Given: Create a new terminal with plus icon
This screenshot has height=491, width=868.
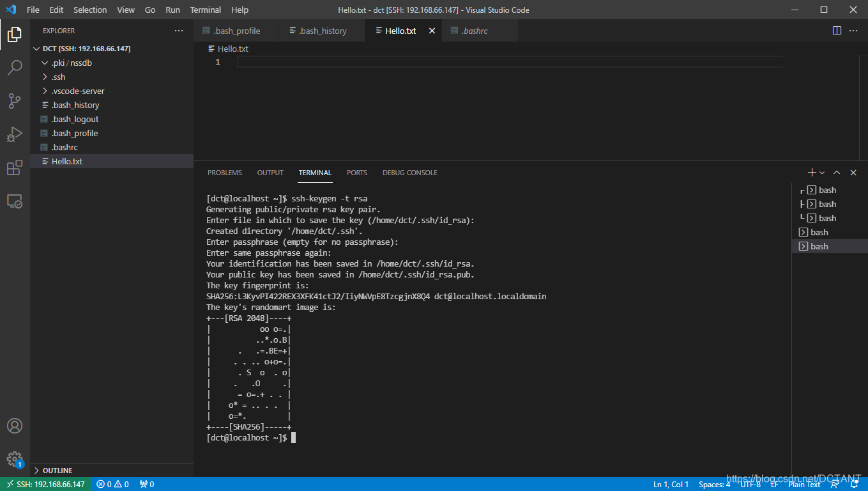Looking at the screenshot, I should click(x=812, y=173).
